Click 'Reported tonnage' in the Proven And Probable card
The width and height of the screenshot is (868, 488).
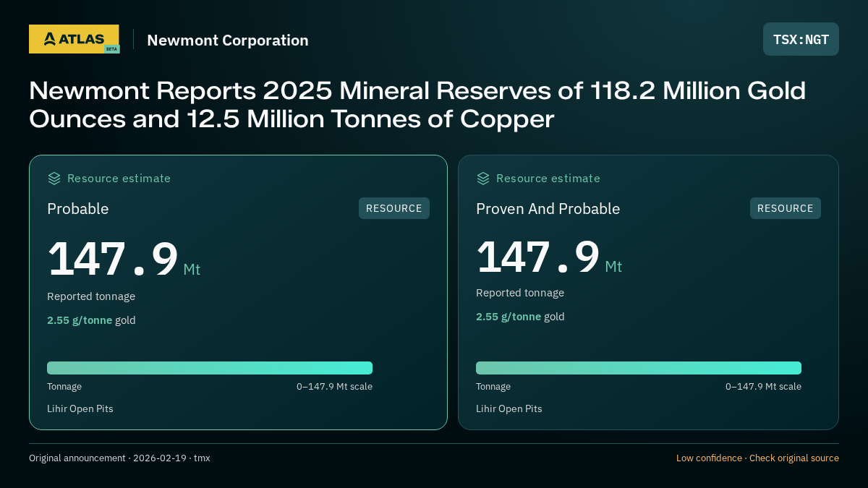[x=520, y=293]
